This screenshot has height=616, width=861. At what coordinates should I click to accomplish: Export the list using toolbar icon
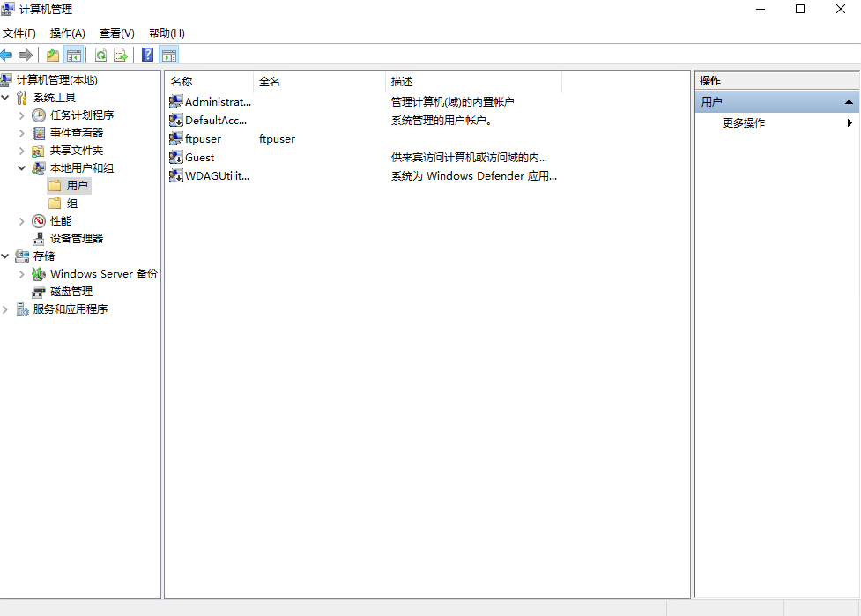coord(120,55)
